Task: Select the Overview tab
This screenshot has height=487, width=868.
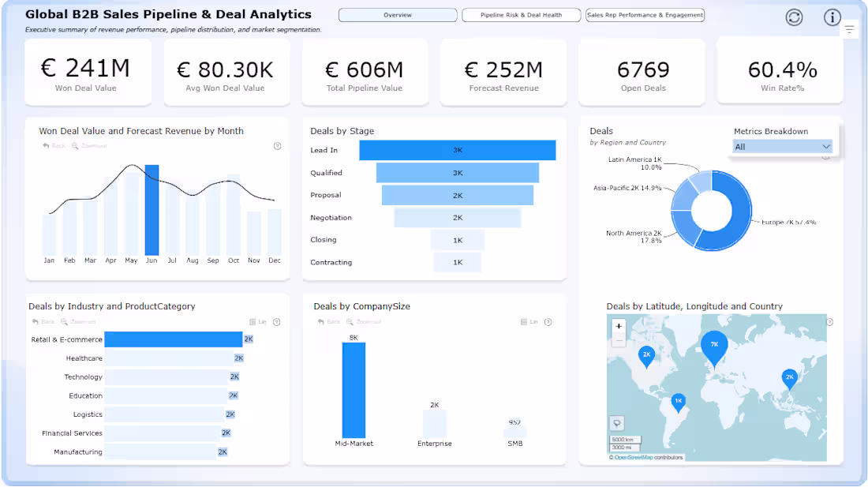Action: pyautogui.click(x=399, y=14)
